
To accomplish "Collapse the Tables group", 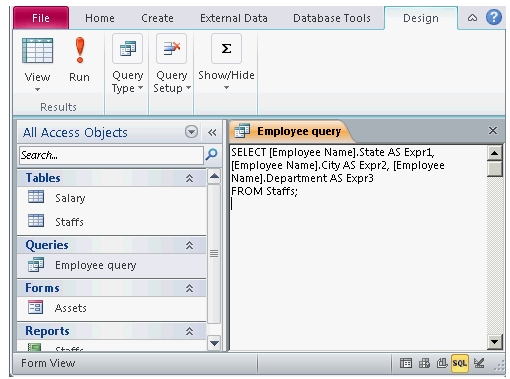I will click(x=189, y=178).
